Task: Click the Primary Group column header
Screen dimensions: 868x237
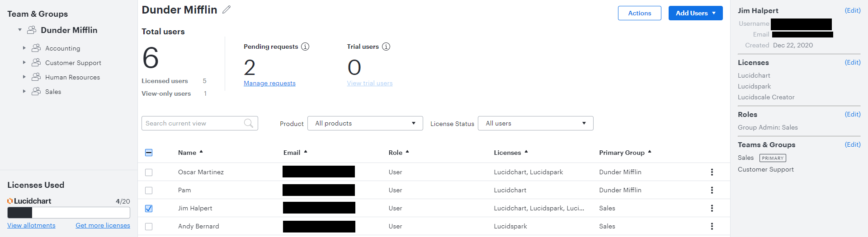Action: [622, 153]
